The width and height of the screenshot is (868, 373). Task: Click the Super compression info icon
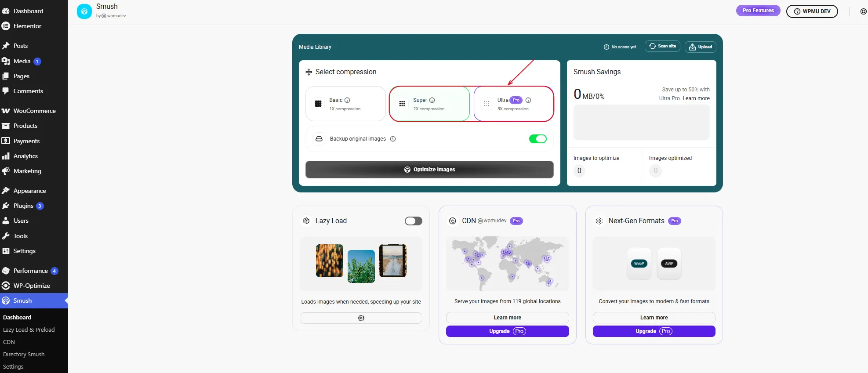pyautogui.click(x=432, y=100)
